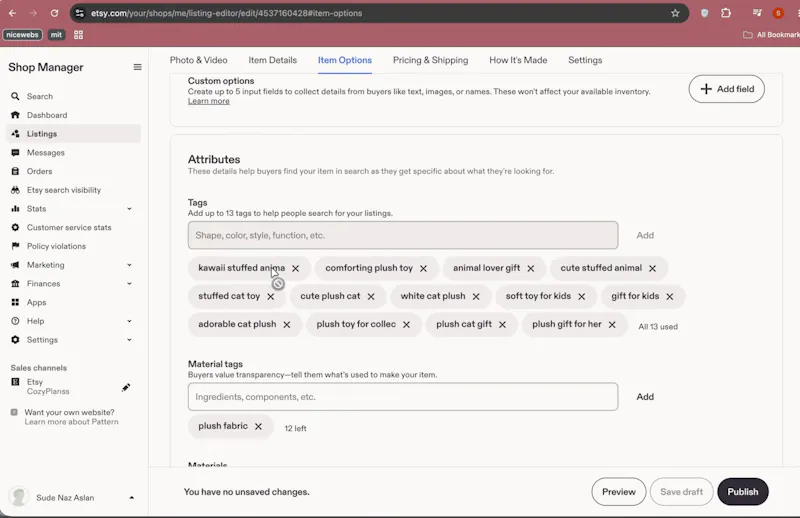Reload the browser page
The image size is (800, 518).
click(54, 13)
